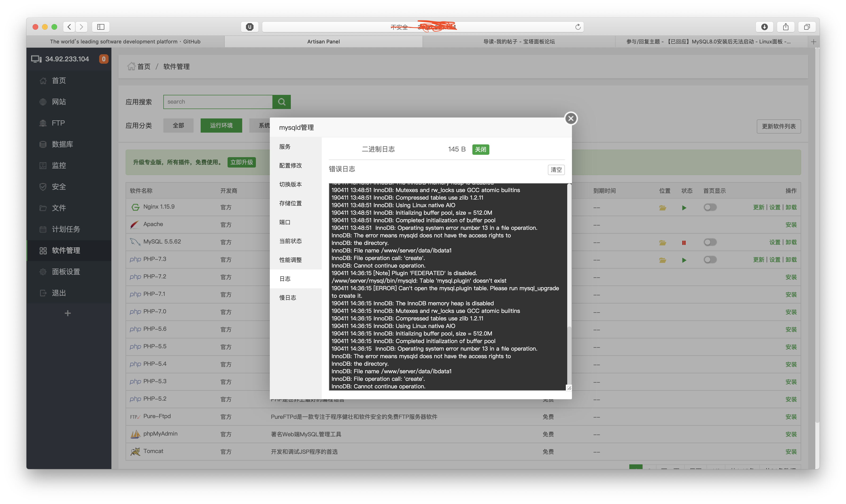Select the 全部 category filter
Image resolution: width=846 pixels, height=504 pixels.
178,126
